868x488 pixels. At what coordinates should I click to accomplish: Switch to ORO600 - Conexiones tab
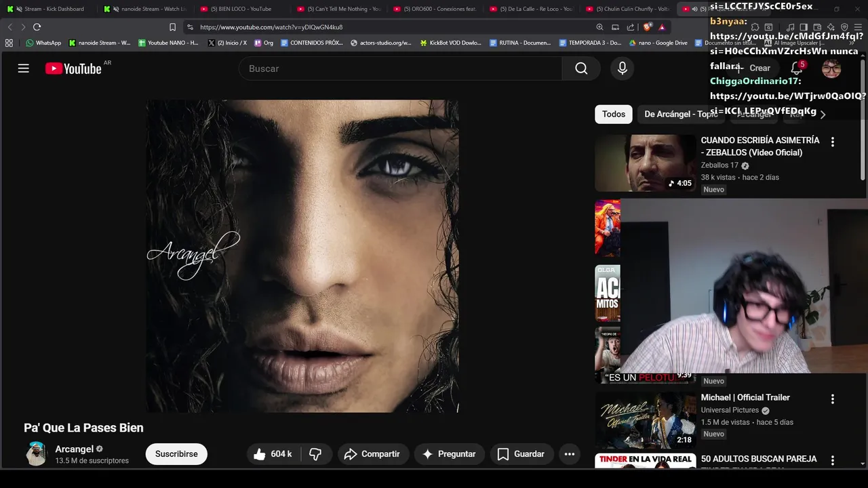point(435,9)
